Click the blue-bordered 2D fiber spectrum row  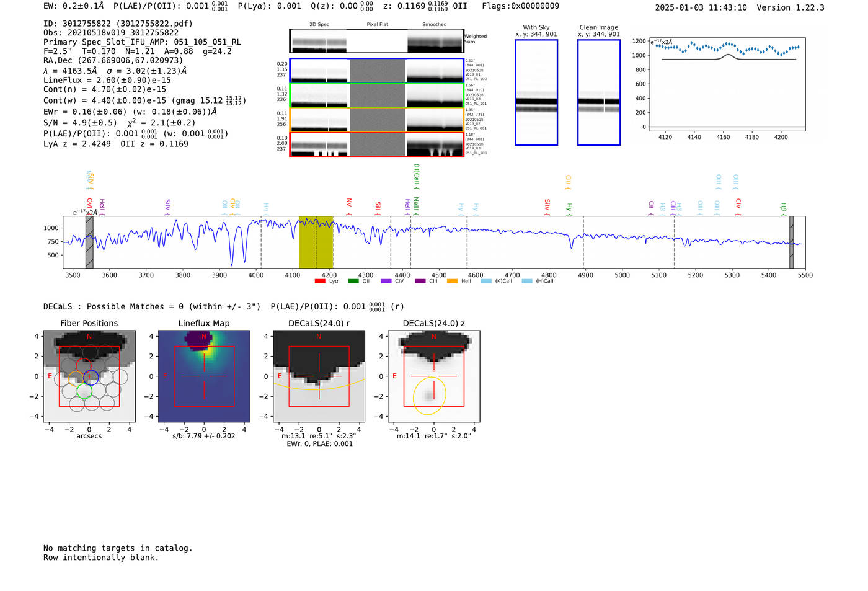tap(376, 71)
